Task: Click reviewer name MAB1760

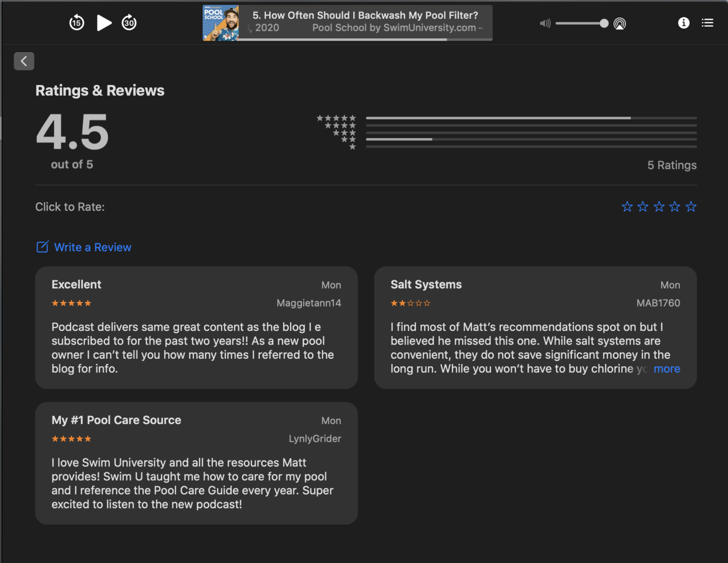Action: click(658, 303)
